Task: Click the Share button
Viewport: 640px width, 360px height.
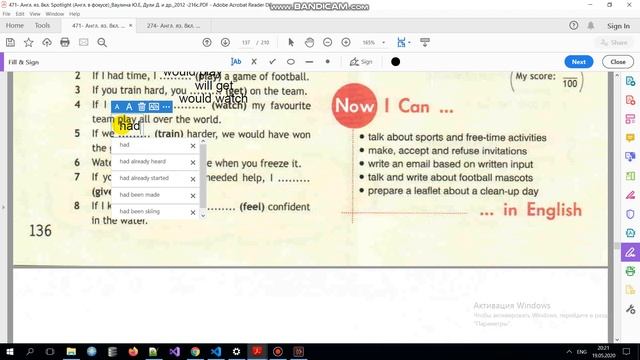Action: pyautogui.click(x=614, y=42)
